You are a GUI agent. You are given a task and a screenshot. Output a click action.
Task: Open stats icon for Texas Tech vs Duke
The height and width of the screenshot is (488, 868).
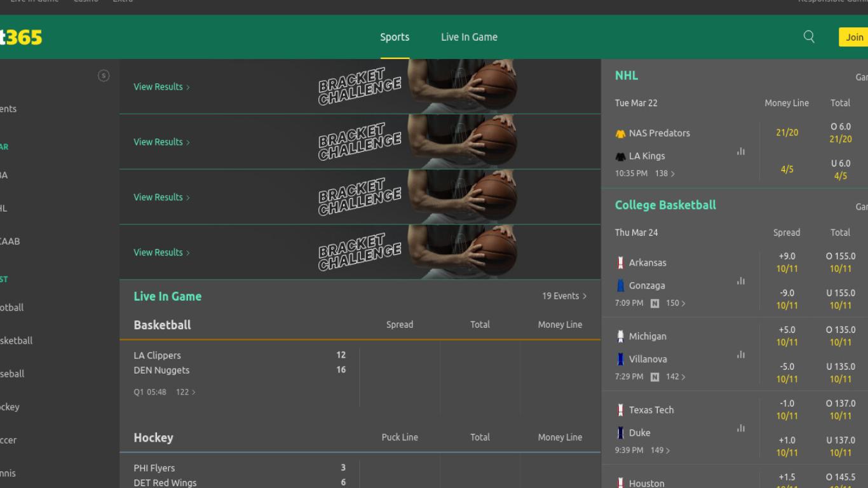pyautogui.click(x=741, y=428)
